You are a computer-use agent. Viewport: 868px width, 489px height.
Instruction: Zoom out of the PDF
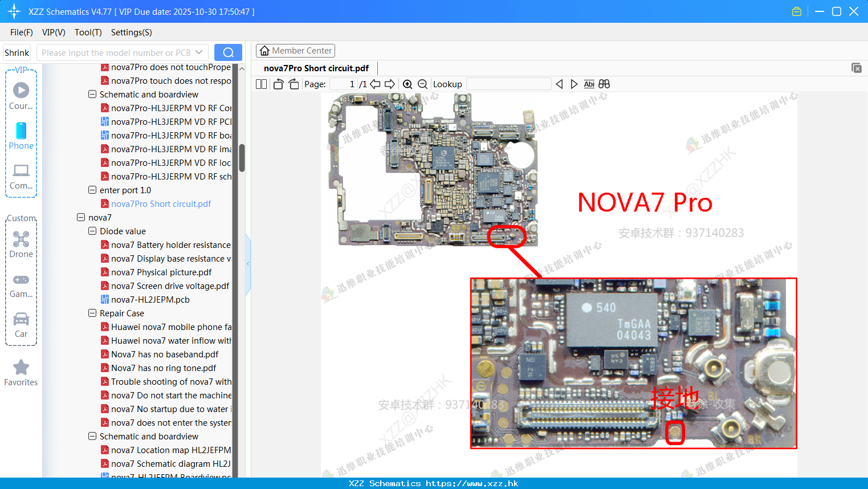(x=422, y=84)
